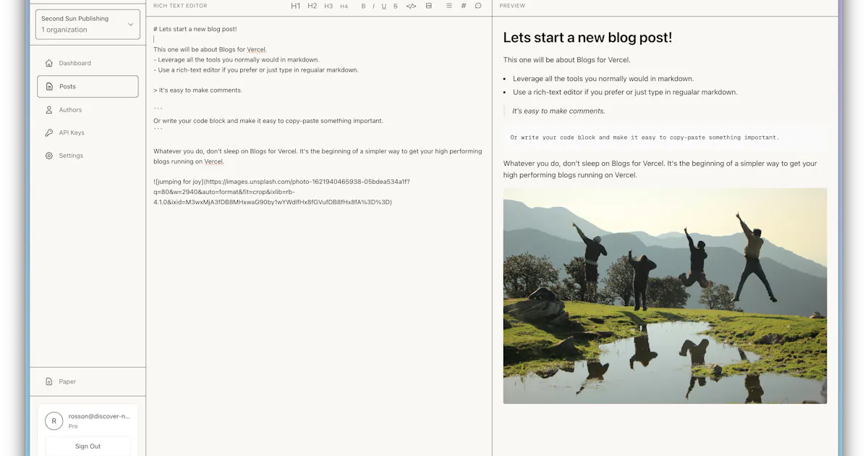Viewport: 868px width, 456px height.
Task: Click preview paragraph 'Whatever you do, don't sleep'
Action: [660, 169]
